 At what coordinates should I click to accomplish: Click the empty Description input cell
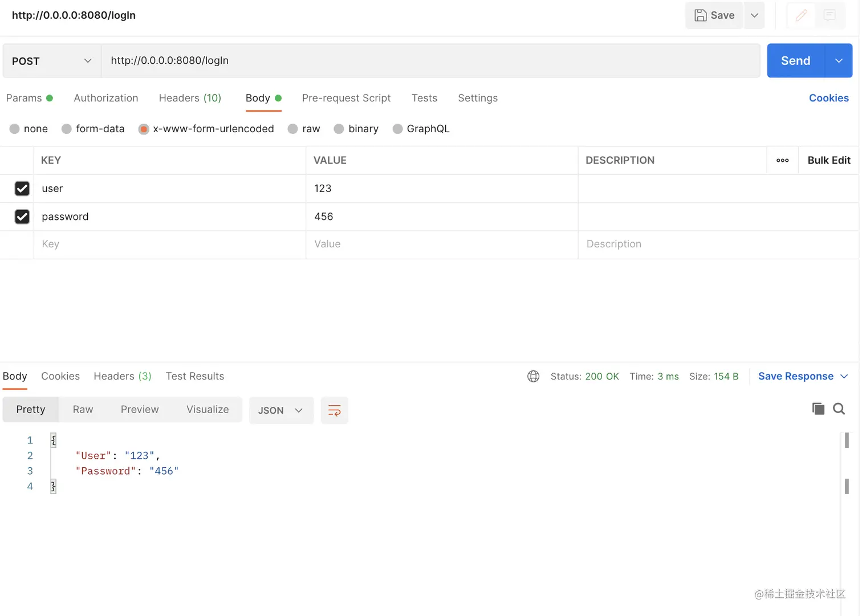(x=718, y=244)
